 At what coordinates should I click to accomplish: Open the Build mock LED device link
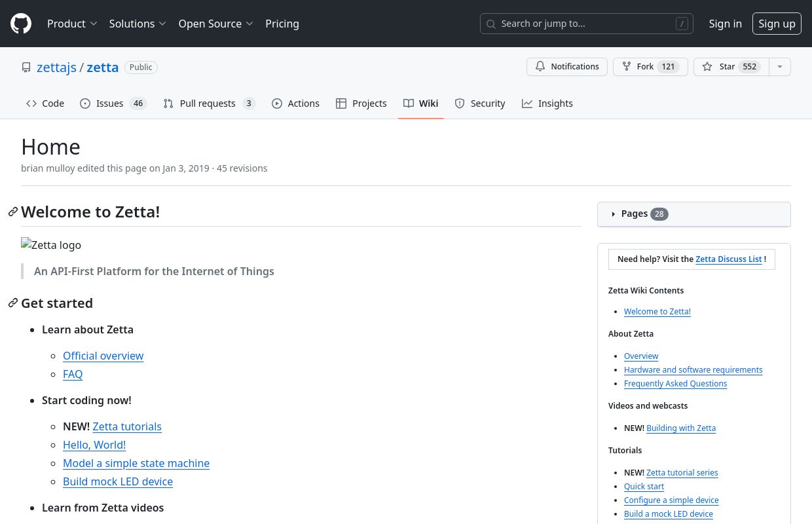pos(118,481)
